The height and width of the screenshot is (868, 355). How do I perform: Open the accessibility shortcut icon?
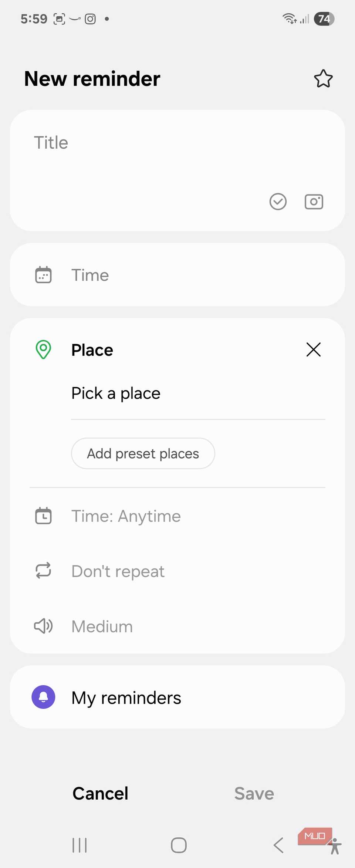(x=335, y=846)
